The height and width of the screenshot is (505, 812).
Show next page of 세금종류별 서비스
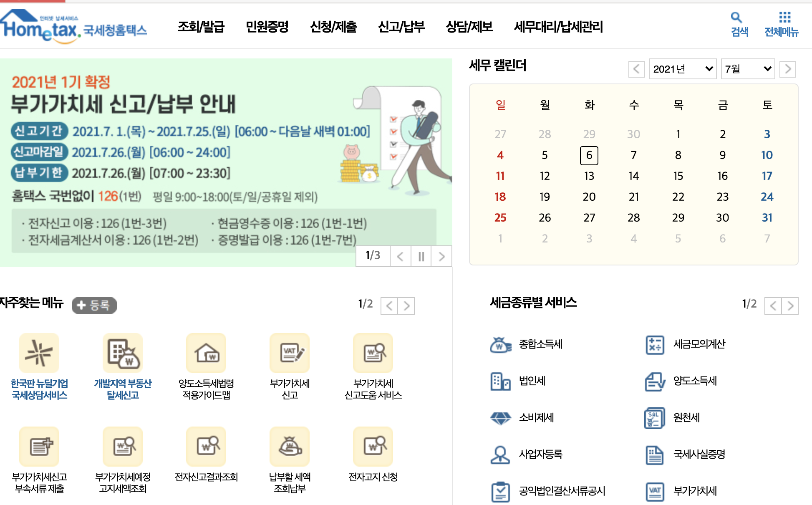(x=790, y=306)
